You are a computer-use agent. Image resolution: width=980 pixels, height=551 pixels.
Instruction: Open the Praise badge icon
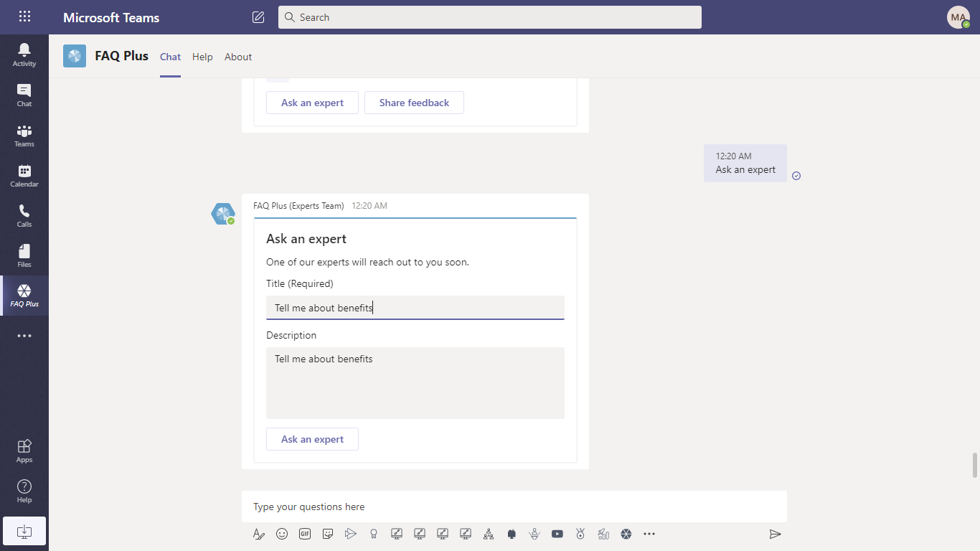[374, 534]
